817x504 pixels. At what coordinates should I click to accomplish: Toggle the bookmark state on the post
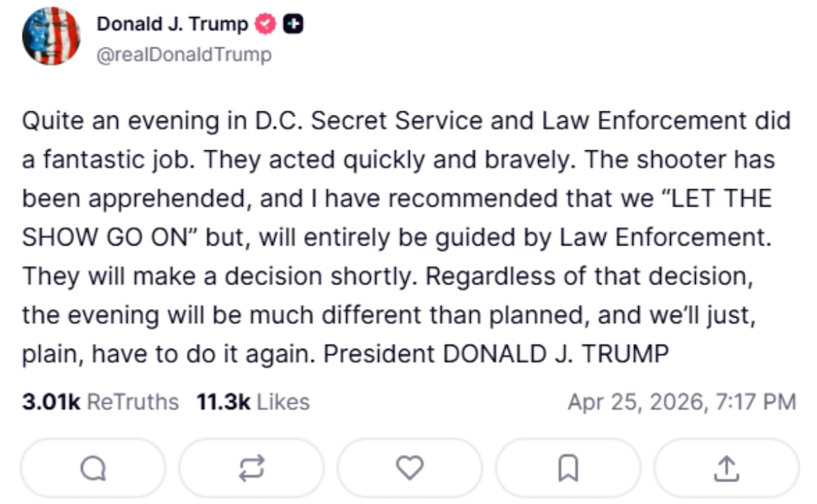tap(570, 467)
